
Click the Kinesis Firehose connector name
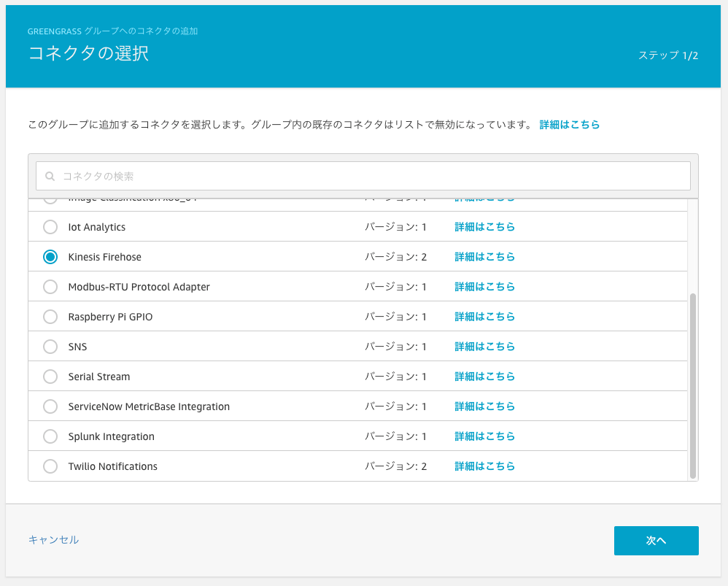[x=104, y=257]
